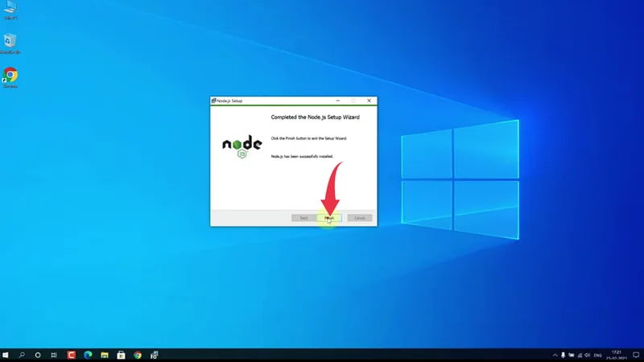Viewport: 644px width, 362px height.
Task: Expand hidden system tray icons chevron
Action: point(555,355)
